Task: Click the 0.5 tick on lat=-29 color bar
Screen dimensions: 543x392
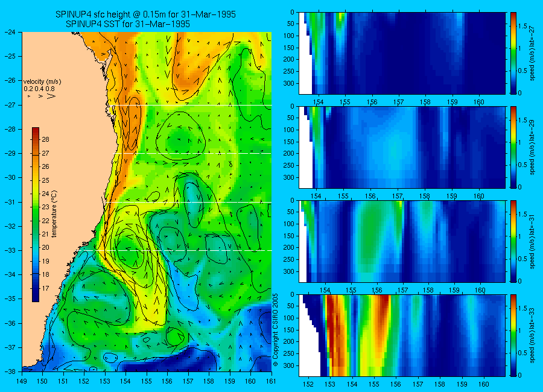Action: [522, 165]
